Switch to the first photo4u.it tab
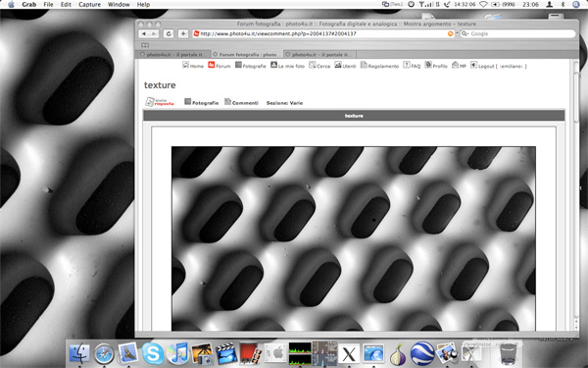Viewport: 588px width, 368px height. [x=172, y=54]
